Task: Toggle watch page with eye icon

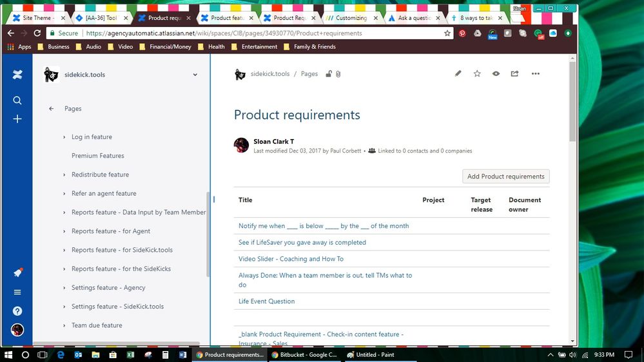Action: pyautogui.click(x=496, y=73)
